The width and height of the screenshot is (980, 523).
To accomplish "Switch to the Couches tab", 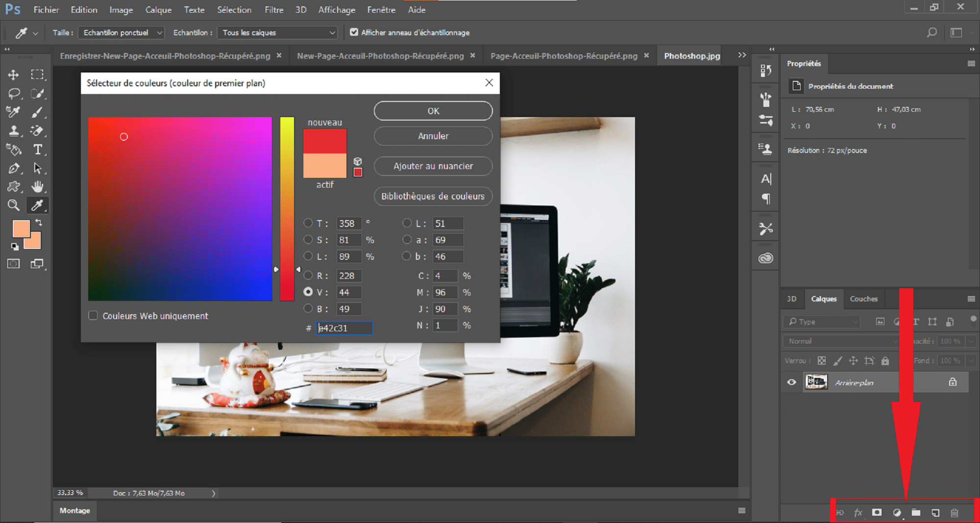I will tap(863, 299).
